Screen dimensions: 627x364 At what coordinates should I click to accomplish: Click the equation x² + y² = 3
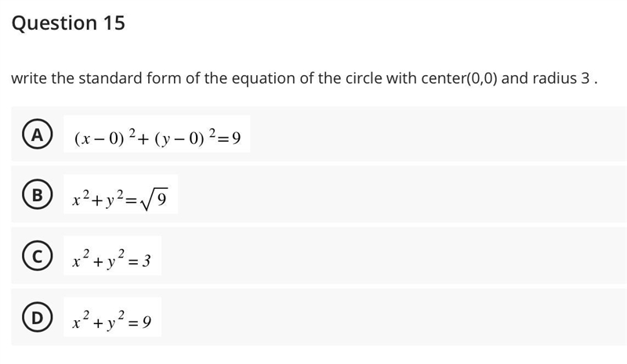[111, 258]
